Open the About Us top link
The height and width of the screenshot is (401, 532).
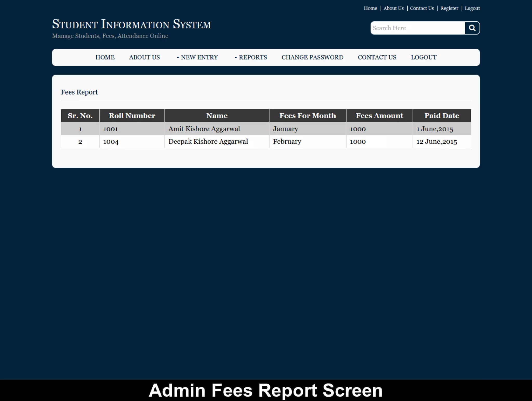click(394, 8)
